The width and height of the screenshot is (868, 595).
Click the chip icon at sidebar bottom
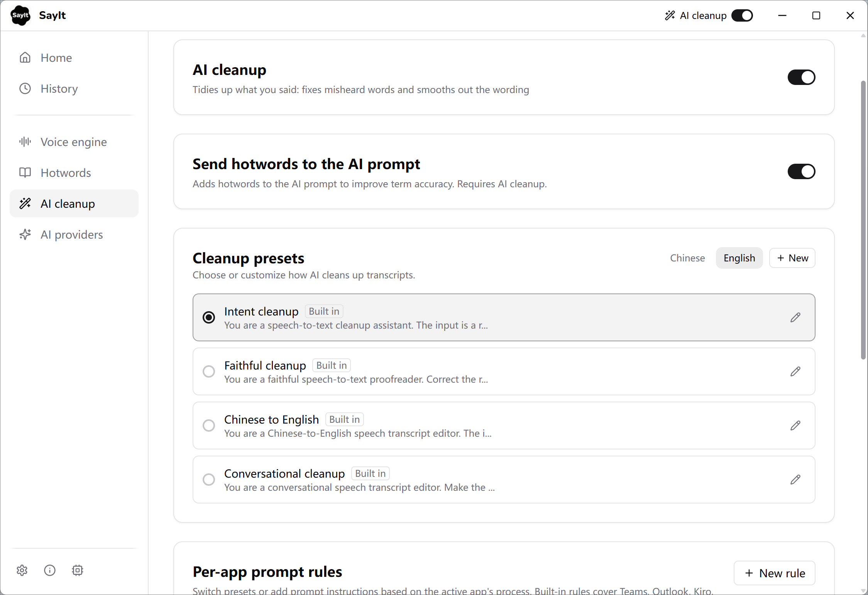tap(78, 570)
